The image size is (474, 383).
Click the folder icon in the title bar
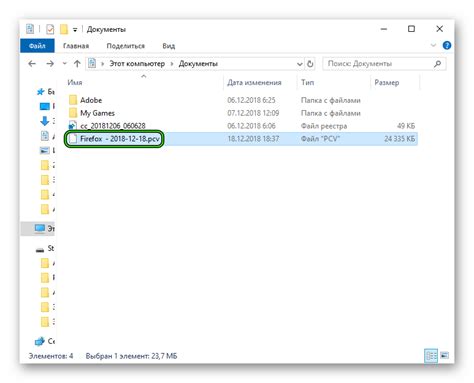click(64, 29)
